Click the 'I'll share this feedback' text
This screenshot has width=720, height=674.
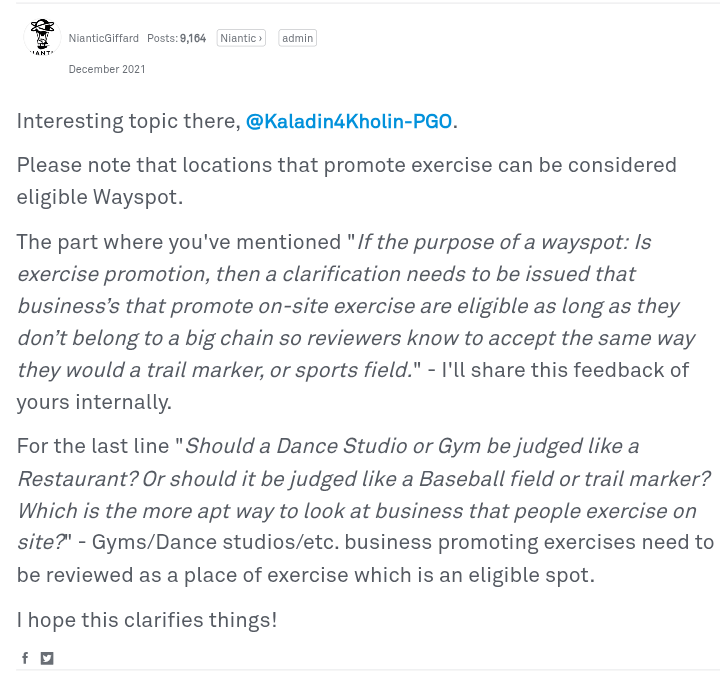565,370
